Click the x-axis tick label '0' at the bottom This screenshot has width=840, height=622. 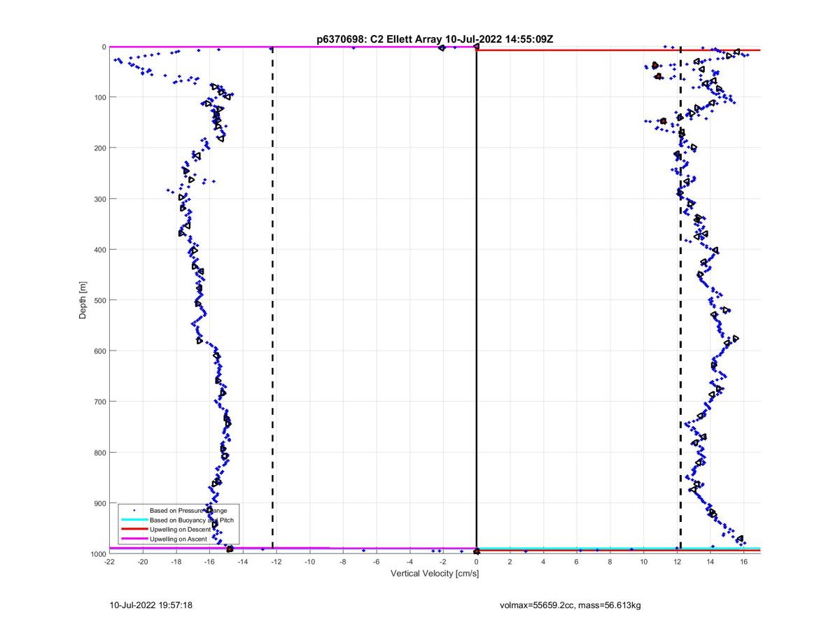[476, 561]
